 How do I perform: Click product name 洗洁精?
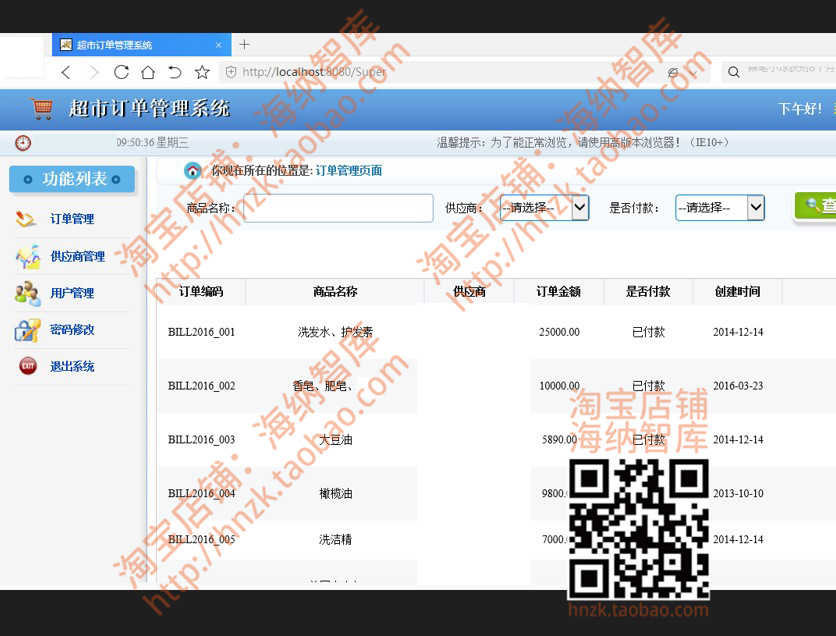335,540
